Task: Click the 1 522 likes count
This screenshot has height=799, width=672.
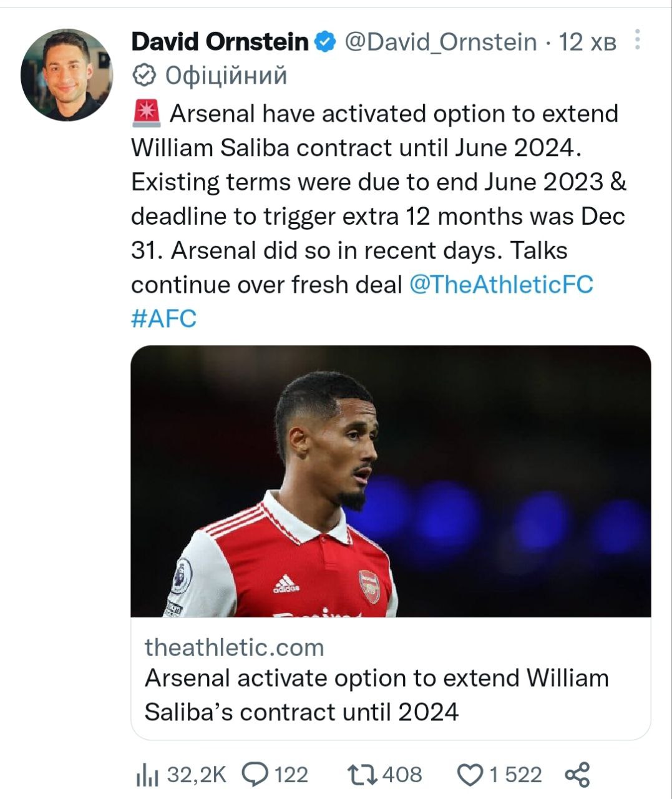Action: point(515,775)
